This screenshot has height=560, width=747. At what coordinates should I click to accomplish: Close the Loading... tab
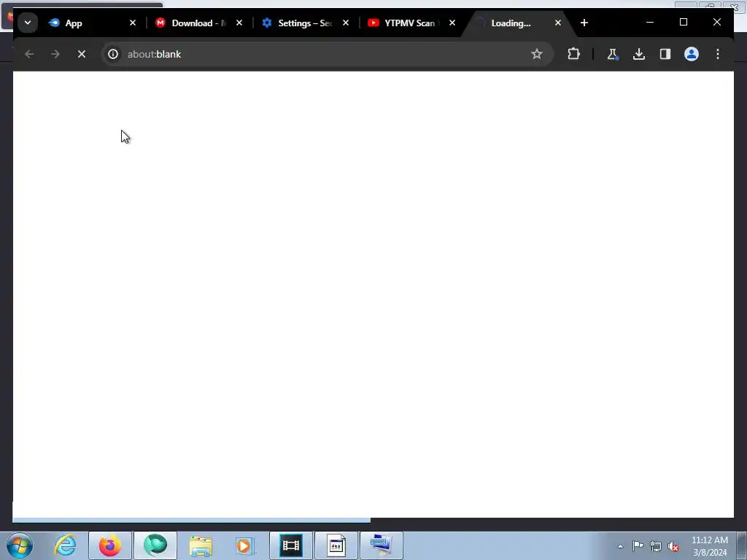coord(558,23)
